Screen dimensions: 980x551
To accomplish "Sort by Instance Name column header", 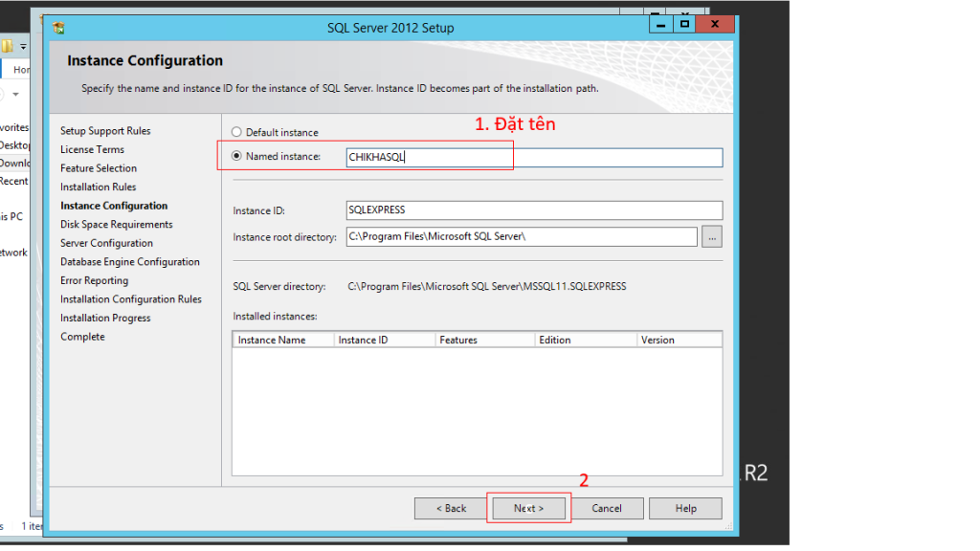I will click(x=283, y=340).
